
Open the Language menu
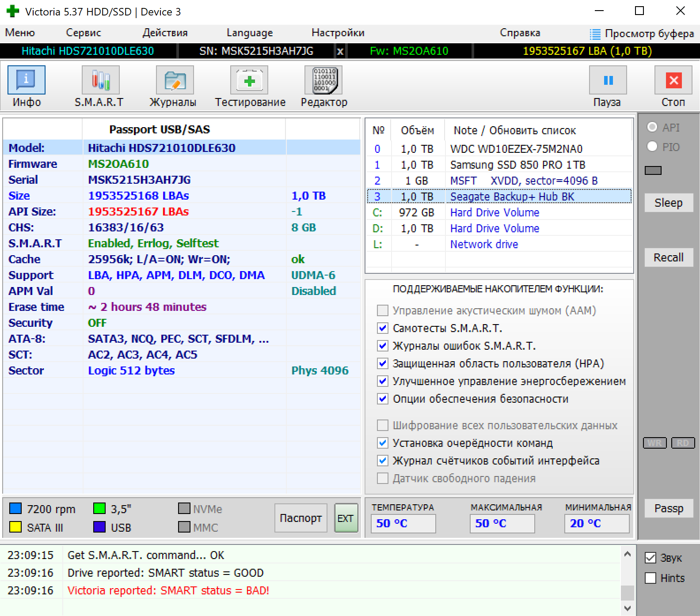click(250, 33)
